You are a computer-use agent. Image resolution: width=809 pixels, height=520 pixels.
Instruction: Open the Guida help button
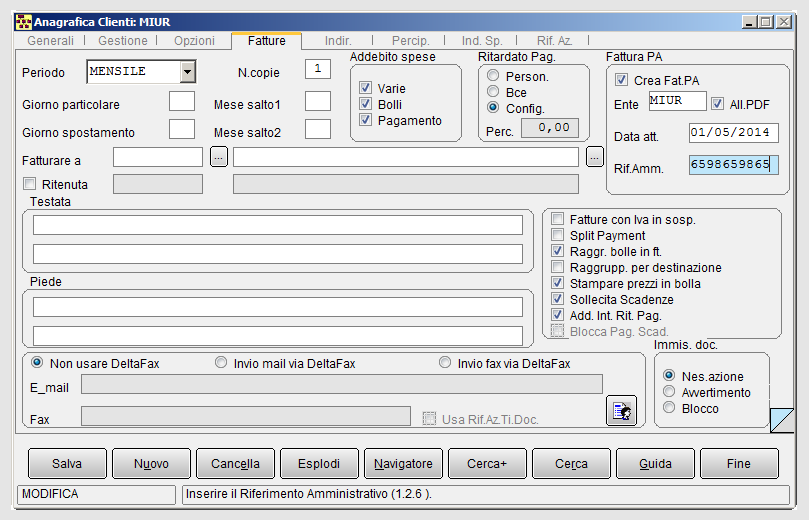(x=655, y=463)
